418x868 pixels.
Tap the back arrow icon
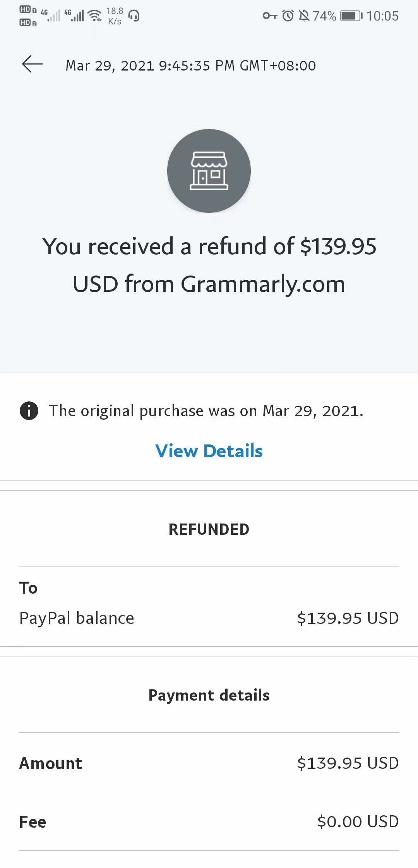pos(32,64)
